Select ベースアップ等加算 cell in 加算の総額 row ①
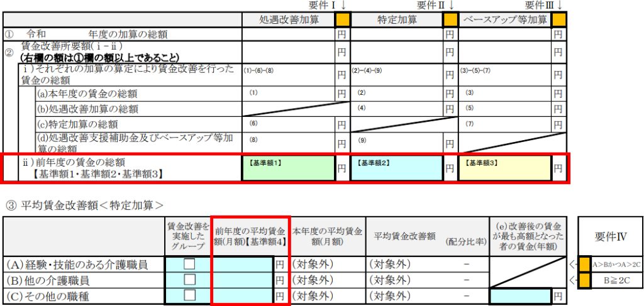Screen dimensions: 644x306 coord(505,35)
